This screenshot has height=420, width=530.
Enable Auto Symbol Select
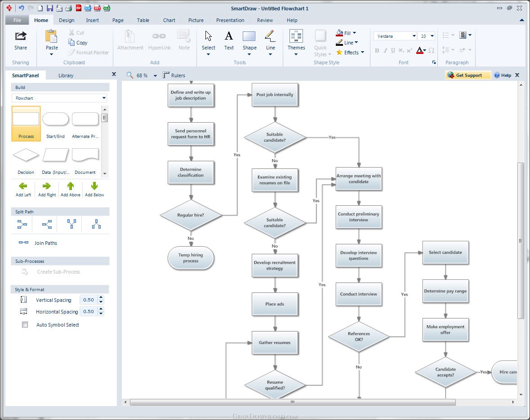pos(25,324)
